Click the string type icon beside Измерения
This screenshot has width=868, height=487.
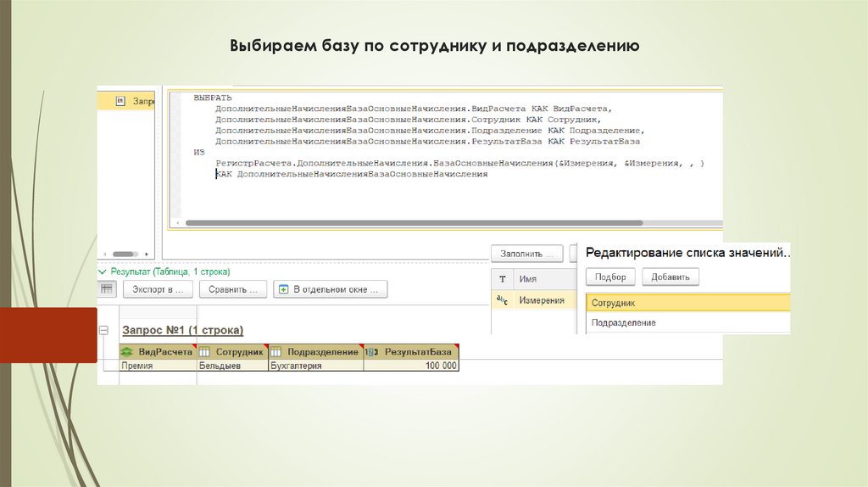click(x=502, y=300)
